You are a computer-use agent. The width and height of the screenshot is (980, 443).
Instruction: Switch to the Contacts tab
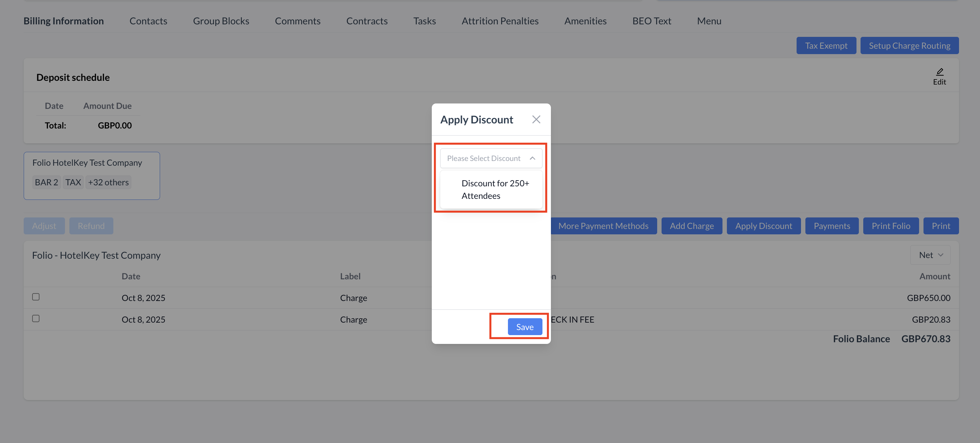pos(148,21)
